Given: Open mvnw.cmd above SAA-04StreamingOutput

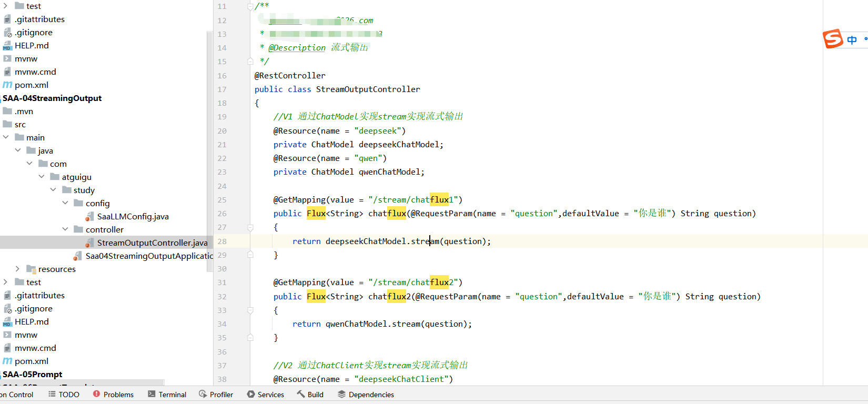Looking at the screenshot, I should coord(35,72).
